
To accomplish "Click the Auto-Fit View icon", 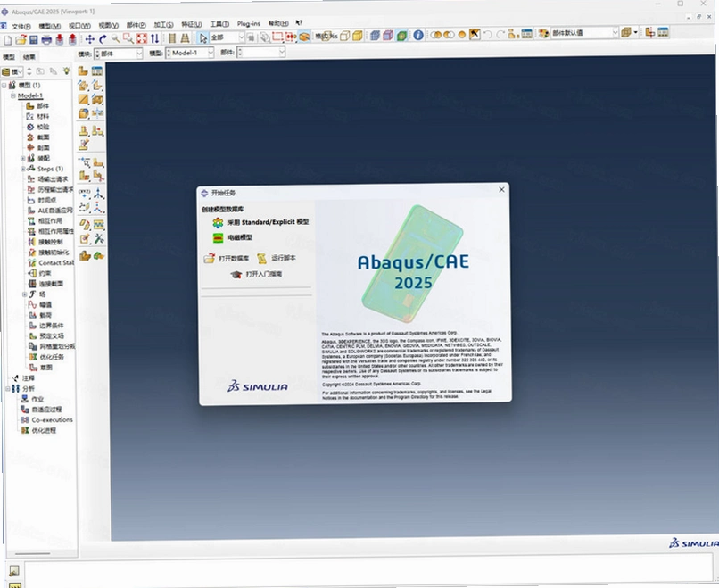I will tap(142, 39).
